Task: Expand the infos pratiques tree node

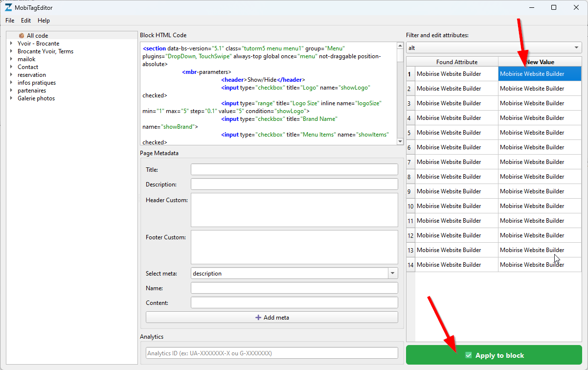Action: pos(11,83)
